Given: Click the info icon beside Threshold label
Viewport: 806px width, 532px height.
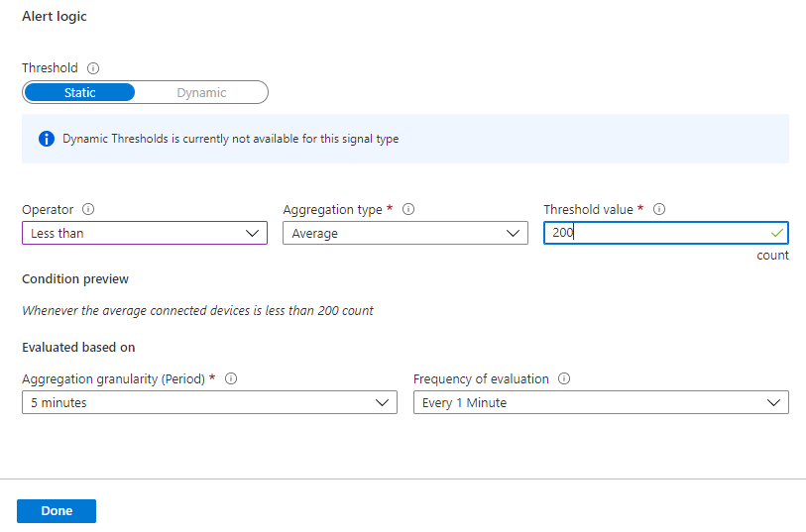Looking at the screenshot, I should coord(94,69).
